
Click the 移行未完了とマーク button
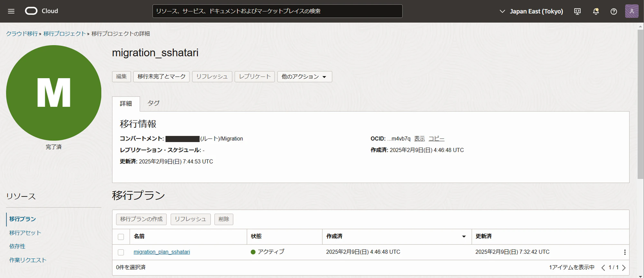[x=161, y=77]
